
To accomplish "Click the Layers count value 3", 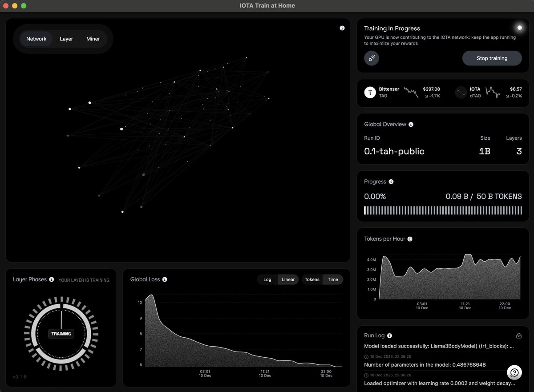I will tap(519, 151).
